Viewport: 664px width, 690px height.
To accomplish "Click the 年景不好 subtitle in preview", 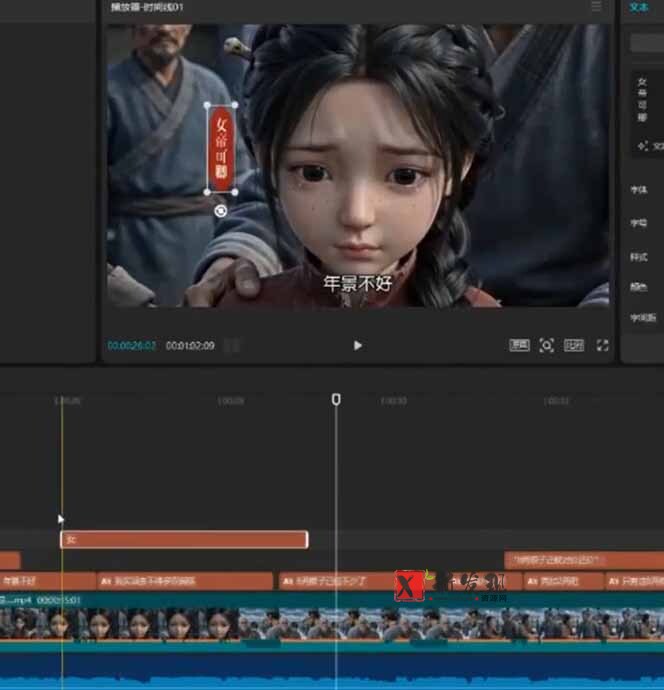I will pos(357,284).
